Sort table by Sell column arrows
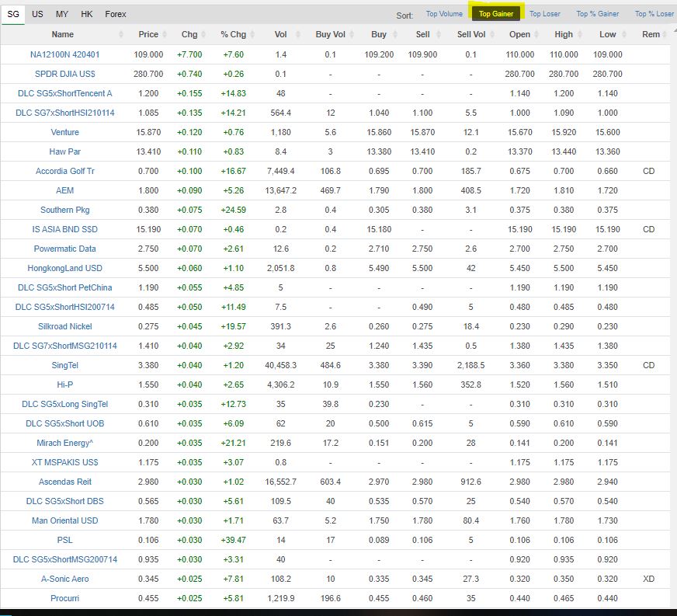The height and width of the screenshot is (616, 677). 439,34
